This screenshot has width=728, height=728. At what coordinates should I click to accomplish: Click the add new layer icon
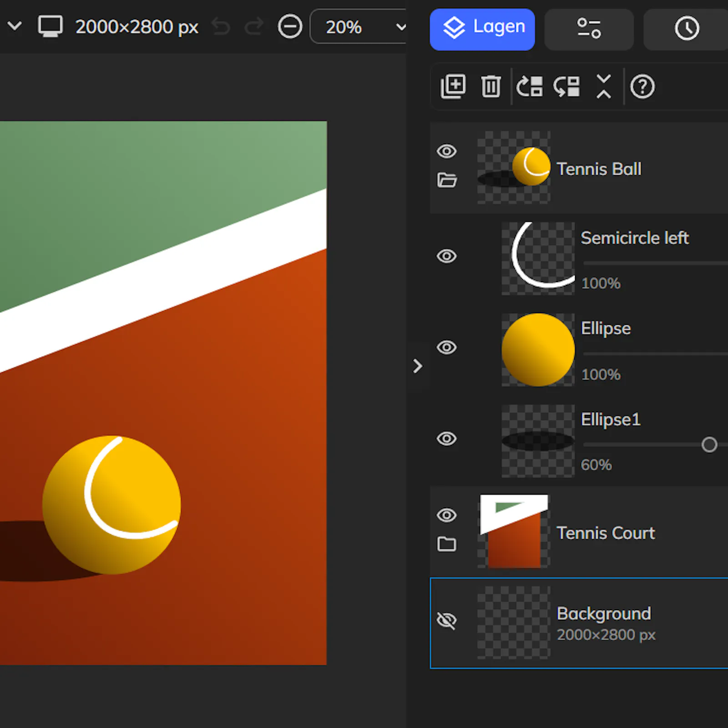click(x=453, y=86)
